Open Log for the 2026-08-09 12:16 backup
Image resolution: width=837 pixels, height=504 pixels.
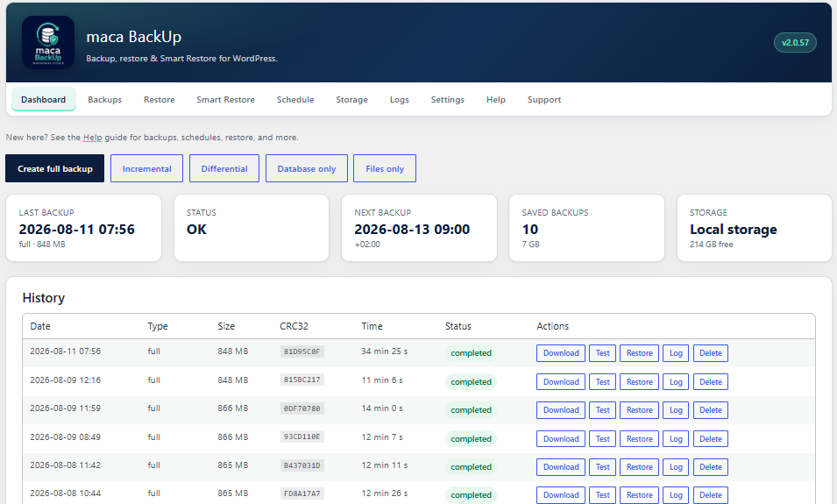(676, 382)
